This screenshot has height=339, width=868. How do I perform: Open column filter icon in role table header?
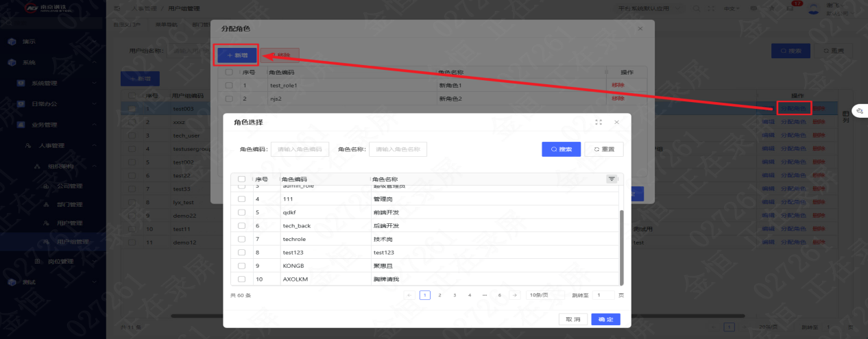click(611, 179)
